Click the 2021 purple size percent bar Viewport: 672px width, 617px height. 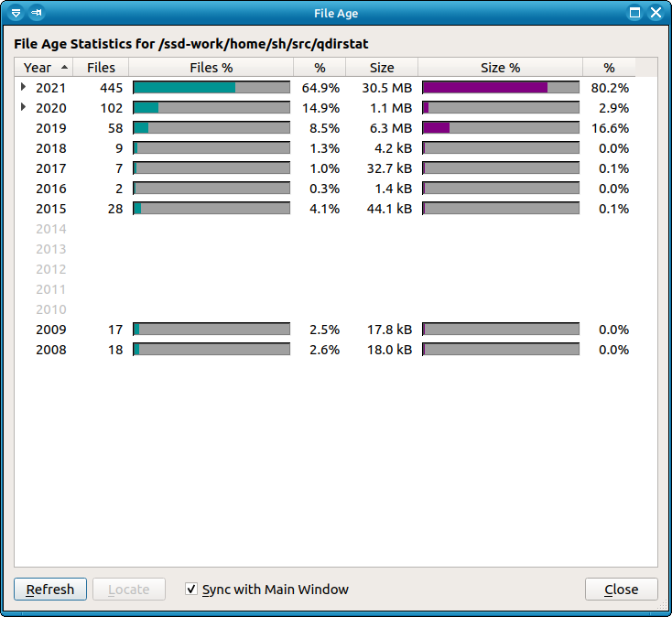point(501,87)
